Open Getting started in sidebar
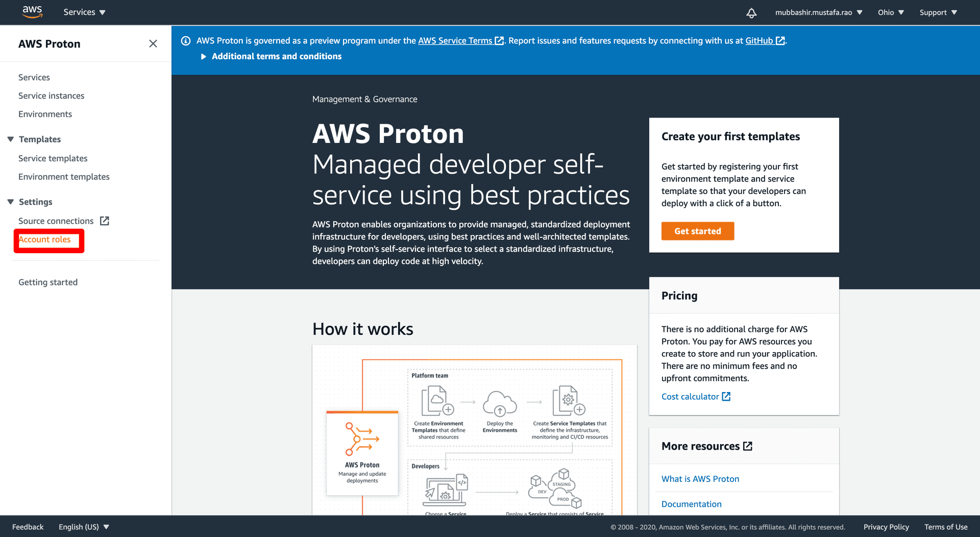The height and width of the screenshot is (537, 980). [x=48, y=282]
